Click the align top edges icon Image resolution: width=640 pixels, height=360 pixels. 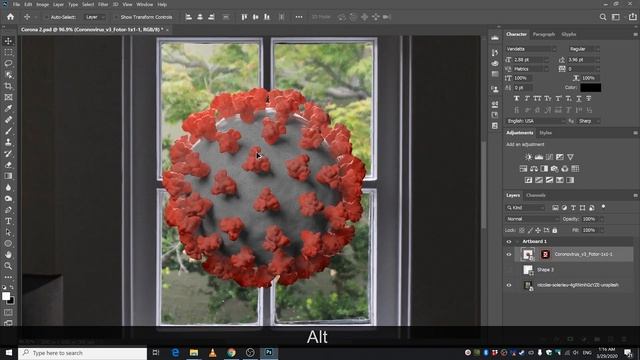244,17
